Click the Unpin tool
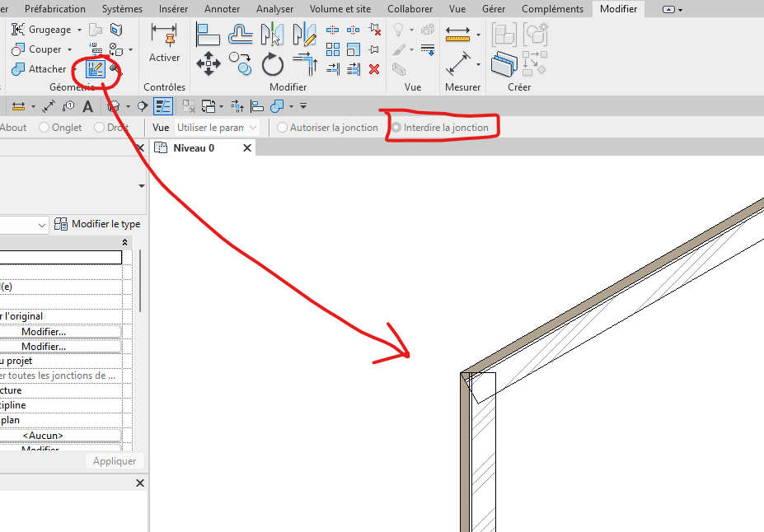This screenshot has width=764, height=532. [374, 30]
